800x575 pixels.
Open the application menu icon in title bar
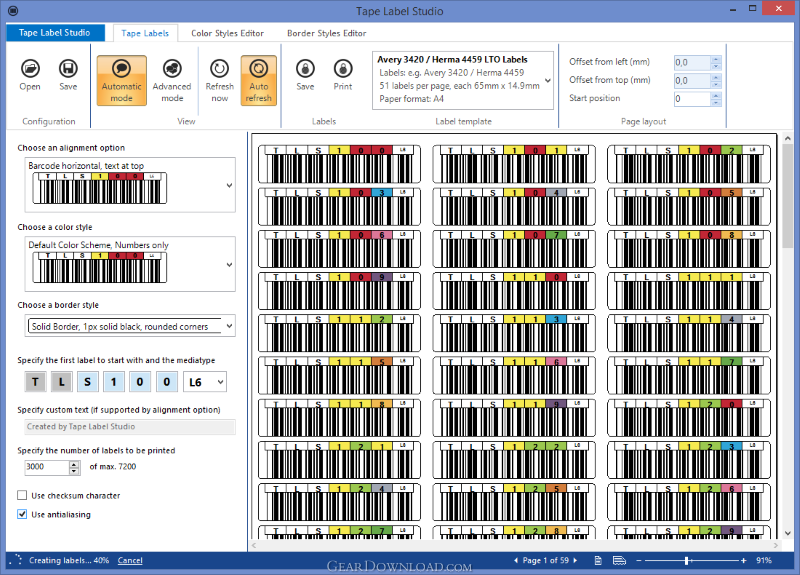click(13, 11)
